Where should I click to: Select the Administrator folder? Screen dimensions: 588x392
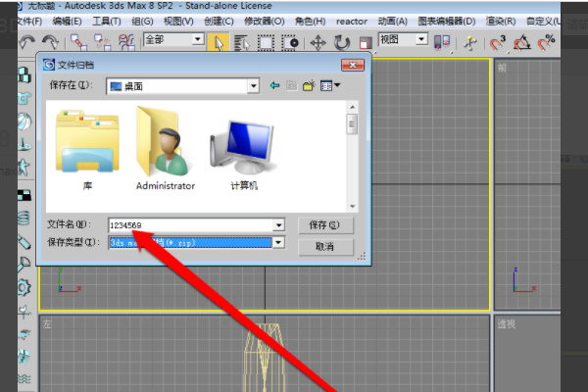click(166, 148)
